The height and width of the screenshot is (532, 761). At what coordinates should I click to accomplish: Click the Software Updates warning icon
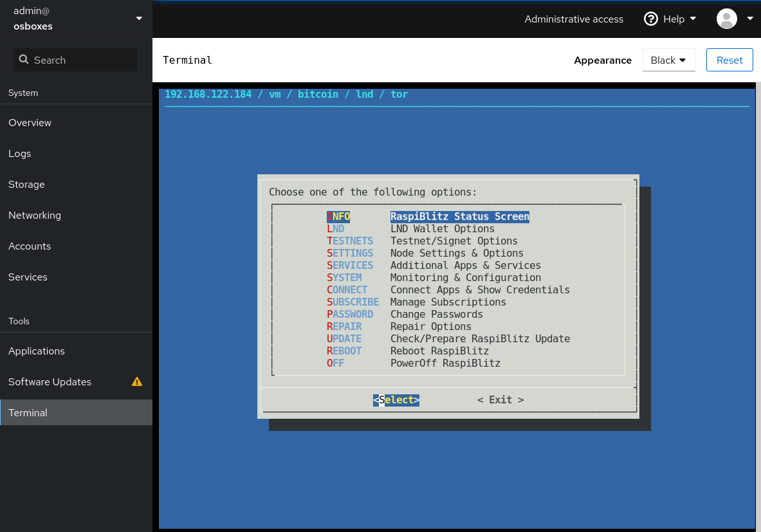(137, 381)
